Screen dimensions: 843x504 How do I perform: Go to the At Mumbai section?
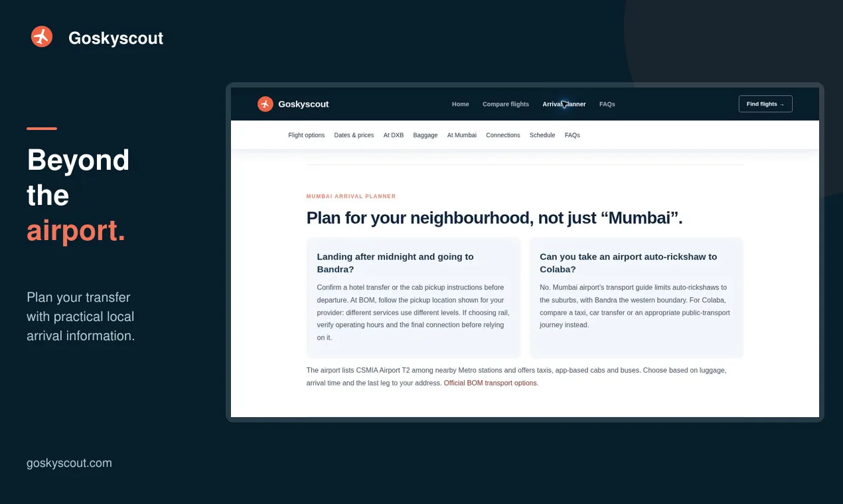(462, 135)
